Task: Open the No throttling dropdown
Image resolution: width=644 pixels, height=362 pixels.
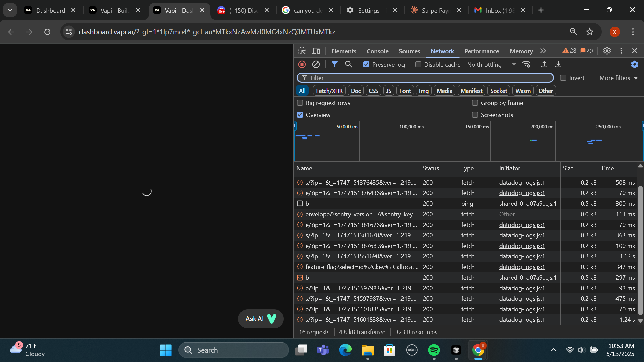Action: (491, 65)
